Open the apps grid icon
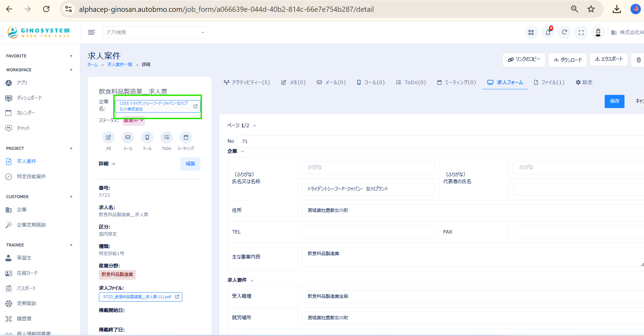This screenshot has height=336, width=644. pyautogui.click(x=531, y=32)
